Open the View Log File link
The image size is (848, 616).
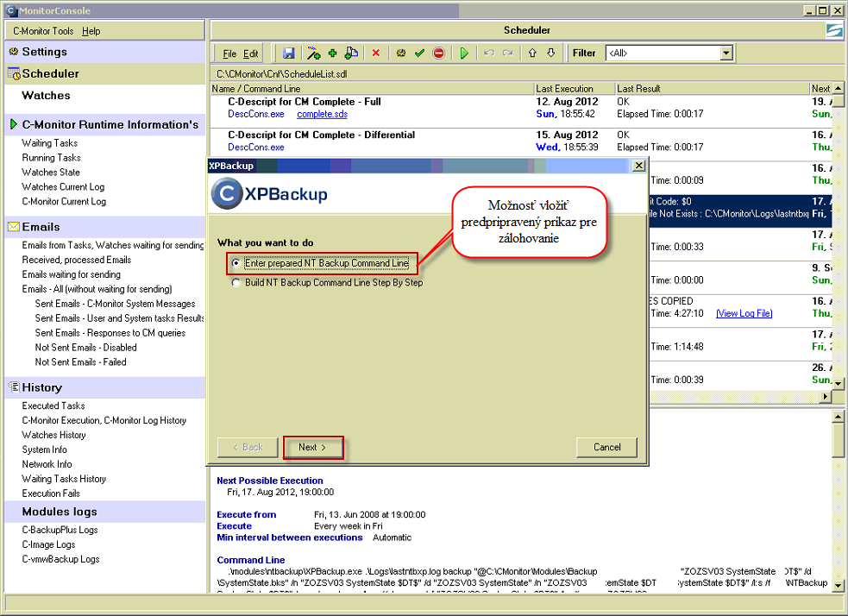click(x=744, y=314)
